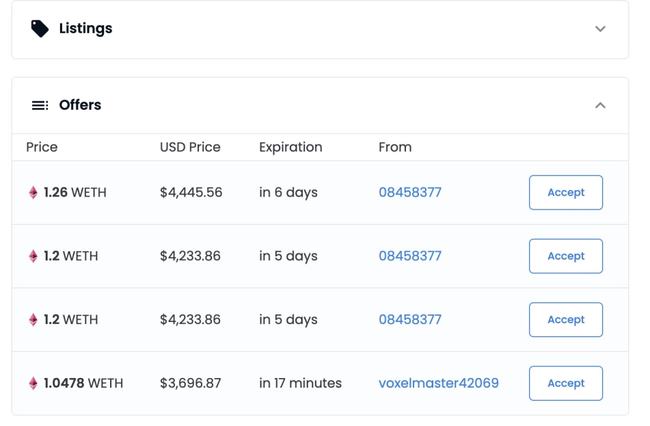
Task: Click WETH icon beside 1.26 offer
Action: (x=33, y=192)
